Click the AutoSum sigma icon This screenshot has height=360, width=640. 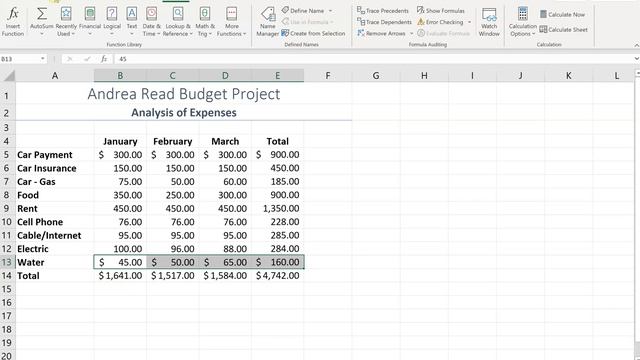42,14
